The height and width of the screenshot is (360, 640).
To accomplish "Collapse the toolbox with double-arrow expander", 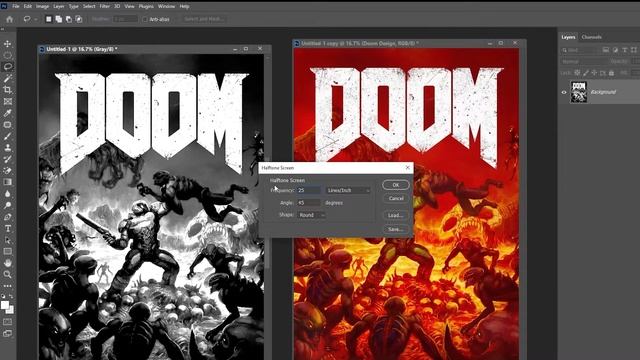I will [2, 29].
